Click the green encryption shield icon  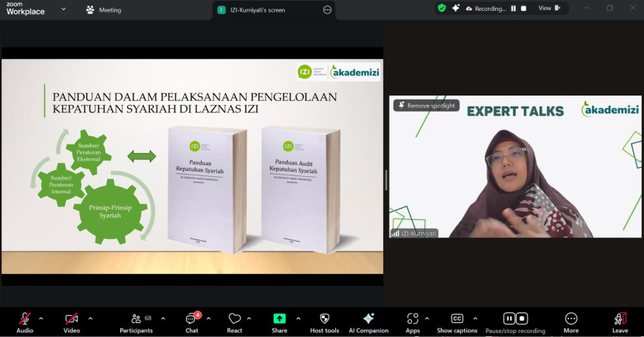[x=441, y=9]
